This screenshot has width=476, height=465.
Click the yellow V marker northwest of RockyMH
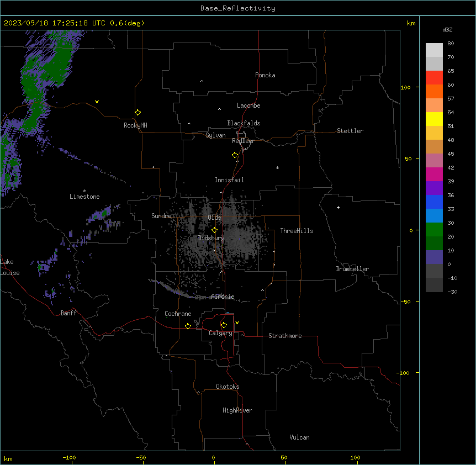[x=97, y=102]
